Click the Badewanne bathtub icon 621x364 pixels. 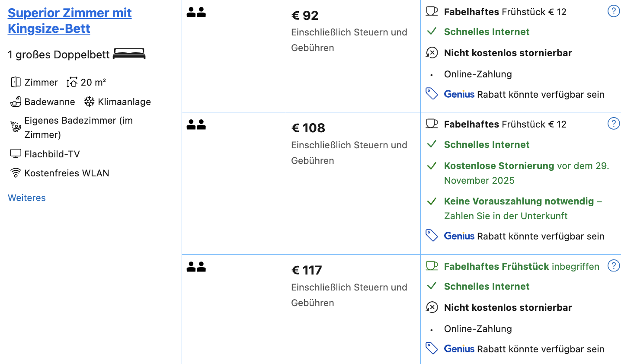tap(16, 102)
